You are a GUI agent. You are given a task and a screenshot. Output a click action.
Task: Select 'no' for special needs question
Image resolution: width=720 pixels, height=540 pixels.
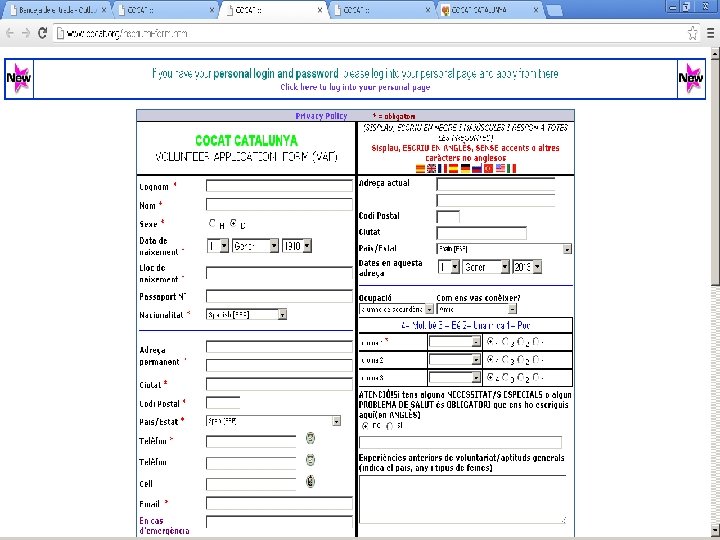366,426
